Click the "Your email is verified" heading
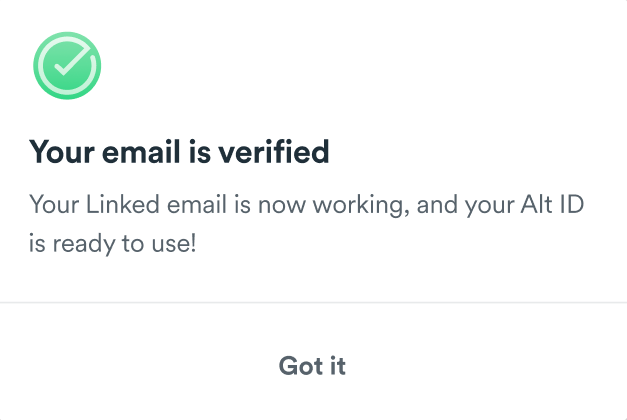 tap(179, 153)
